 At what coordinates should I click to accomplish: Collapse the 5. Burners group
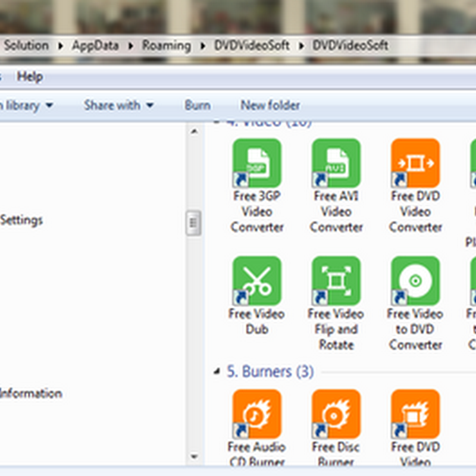(x=217, y=371)
